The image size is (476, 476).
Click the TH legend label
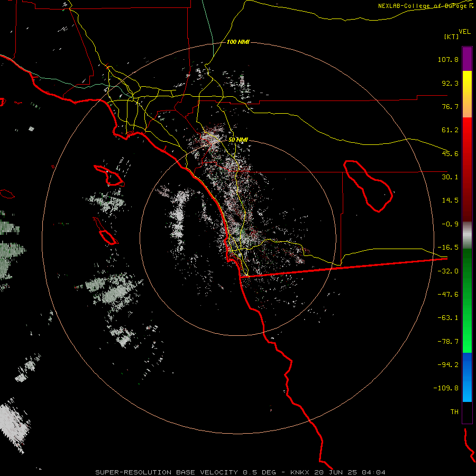[x=454, y=412]
